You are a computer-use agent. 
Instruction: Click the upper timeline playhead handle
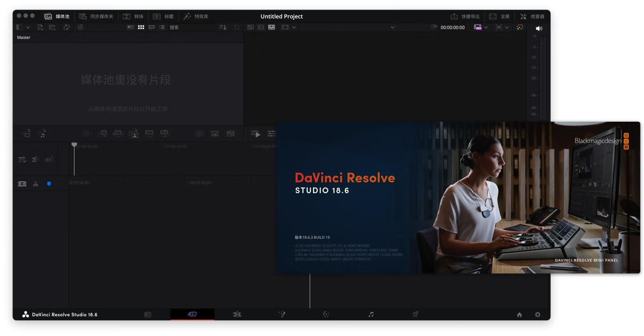point(74,145)
